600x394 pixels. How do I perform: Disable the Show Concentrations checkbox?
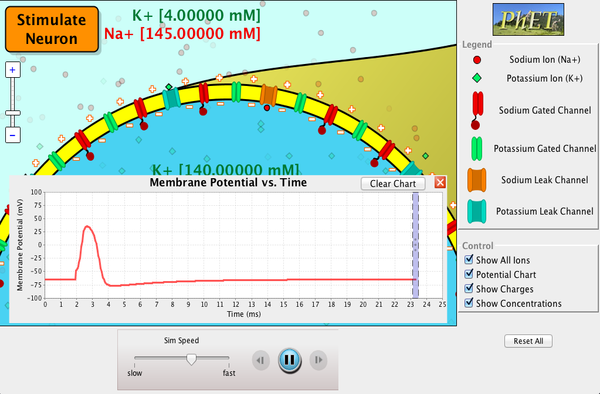click(469, 303)
